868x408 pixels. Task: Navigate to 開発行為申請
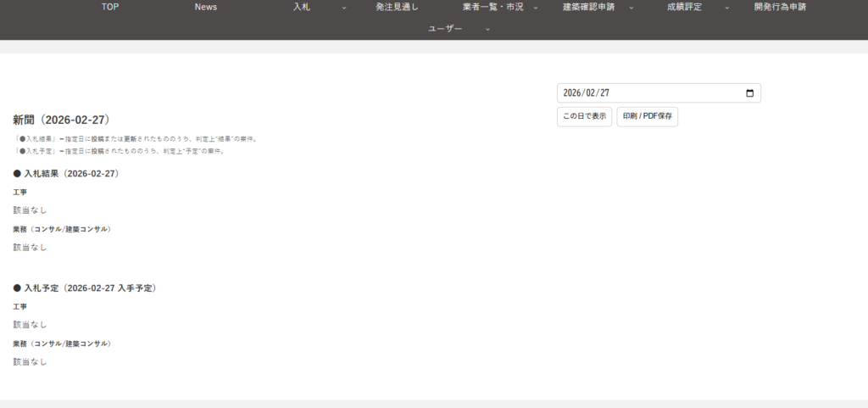point(780,8)
